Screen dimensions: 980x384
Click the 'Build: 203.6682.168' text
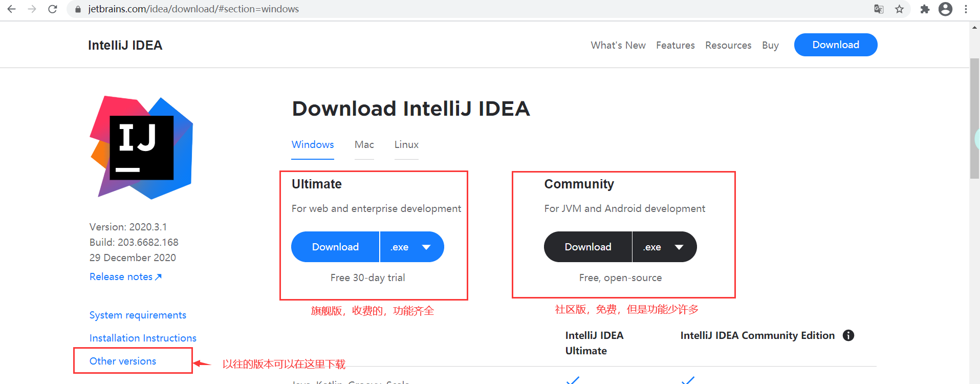pos(134,242)
